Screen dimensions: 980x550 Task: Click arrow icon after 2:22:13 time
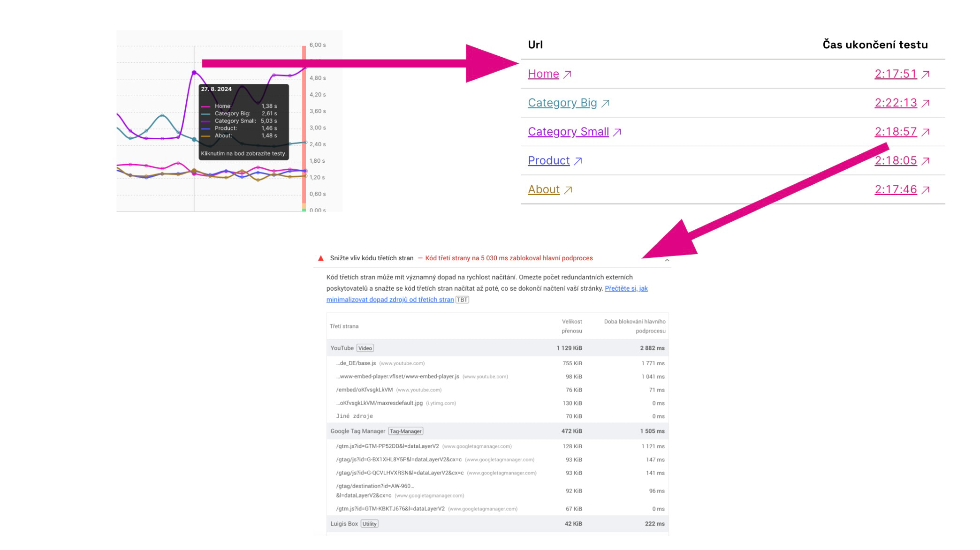[x=925, y=103]
